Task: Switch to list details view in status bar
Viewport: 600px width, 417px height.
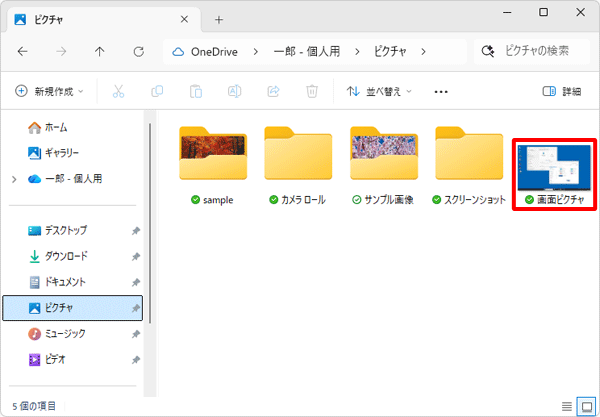Action: 567,406
